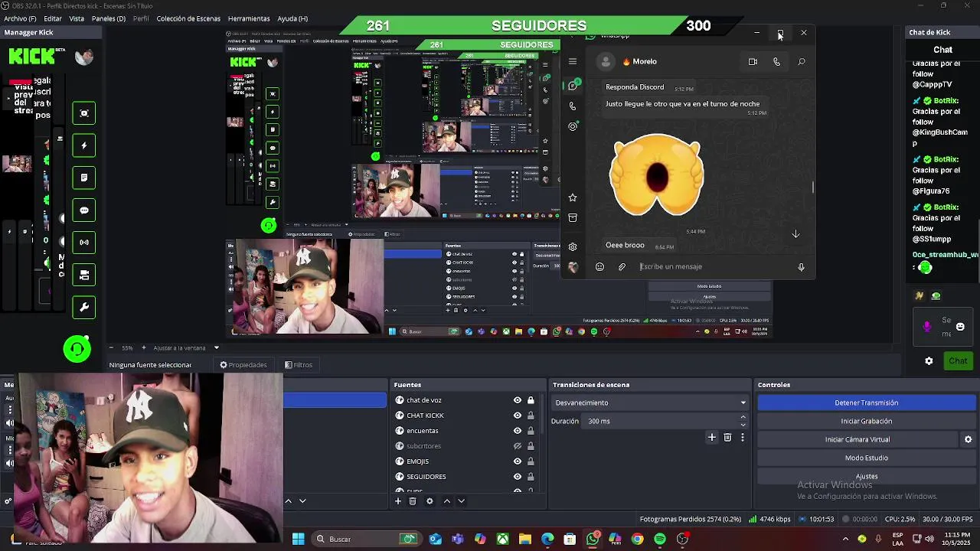The height and width of the screenshot is (551, 980).
Task: Decrease transition duration with down arrow
Action: tap(743, 425)
